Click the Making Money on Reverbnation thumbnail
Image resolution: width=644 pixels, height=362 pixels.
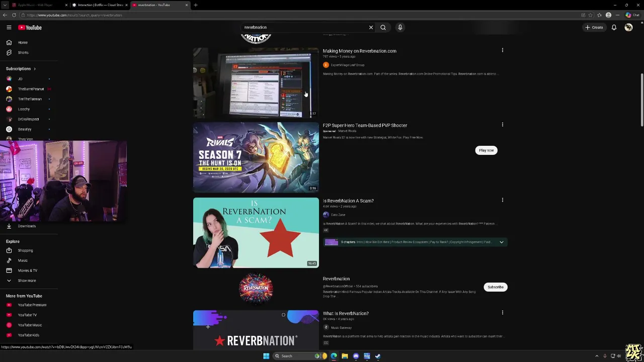[256, 83]
